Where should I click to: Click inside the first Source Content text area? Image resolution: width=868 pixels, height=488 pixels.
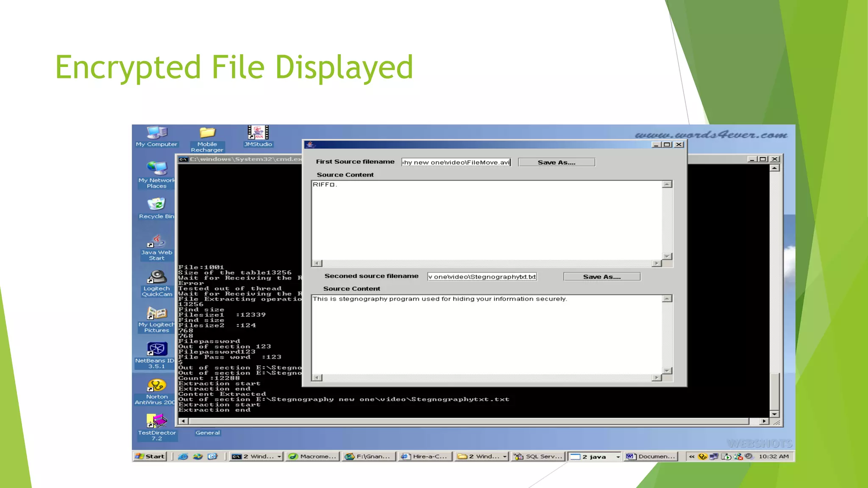click(487, 220)
